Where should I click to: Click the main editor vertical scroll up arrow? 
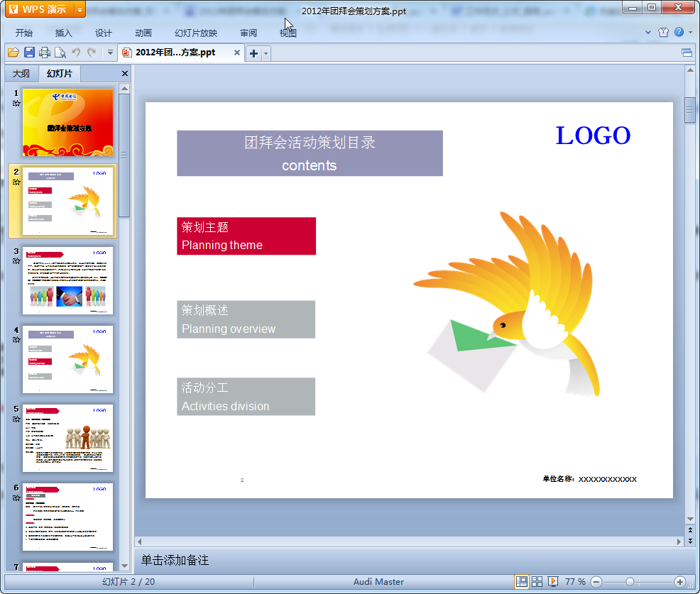click(690, 70)
